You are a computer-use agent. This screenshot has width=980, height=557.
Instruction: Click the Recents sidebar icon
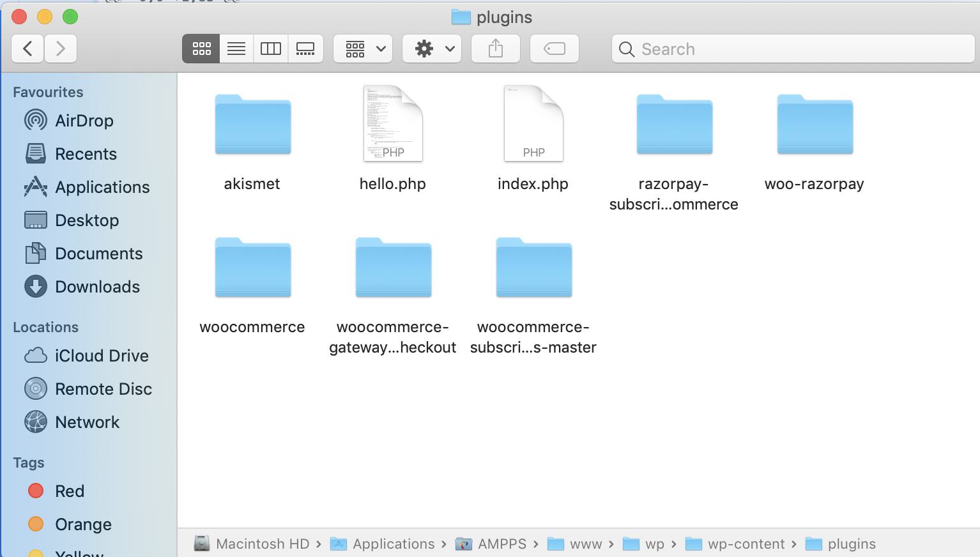[x=36, y=153]
